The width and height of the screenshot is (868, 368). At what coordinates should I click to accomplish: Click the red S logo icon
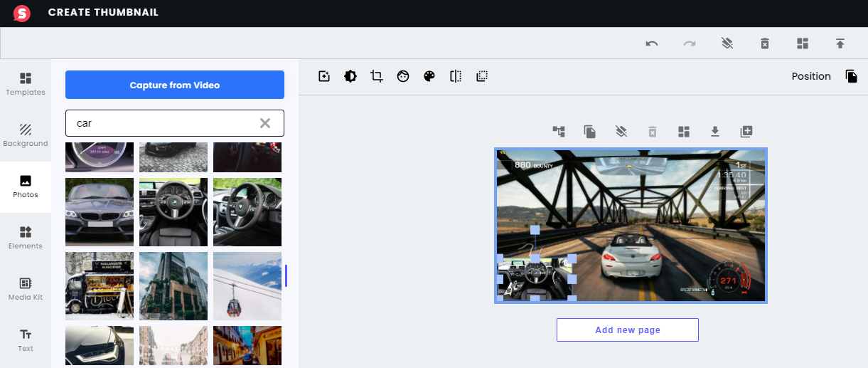22,13
